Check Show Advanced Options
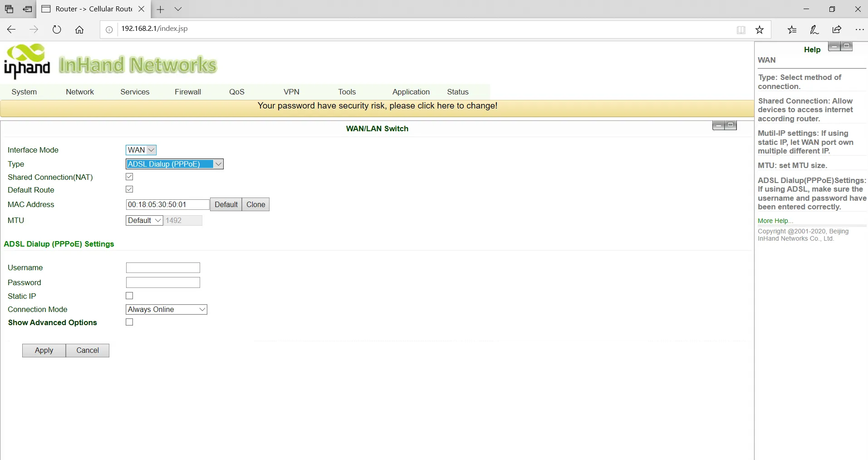This screenshot has width=868, height=460. [x=129, y=322]
